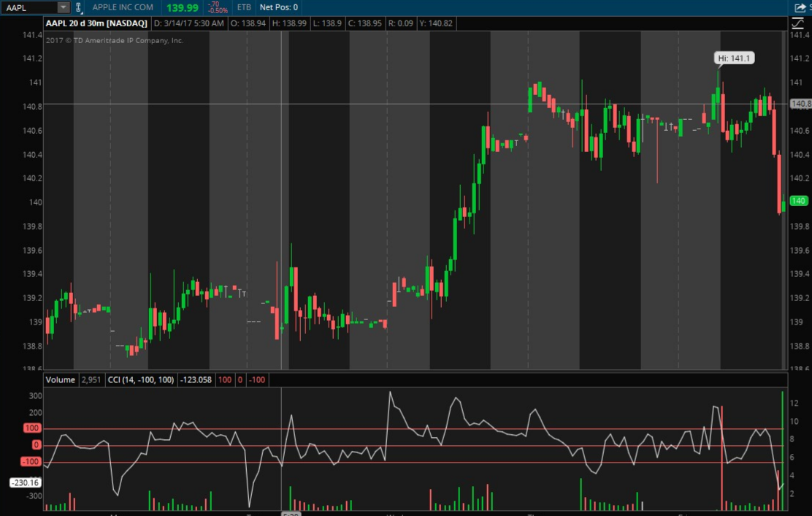This screenshot has width=812, height=516.
Task: Click the red 100 value in study header
Action: [224, 379]
